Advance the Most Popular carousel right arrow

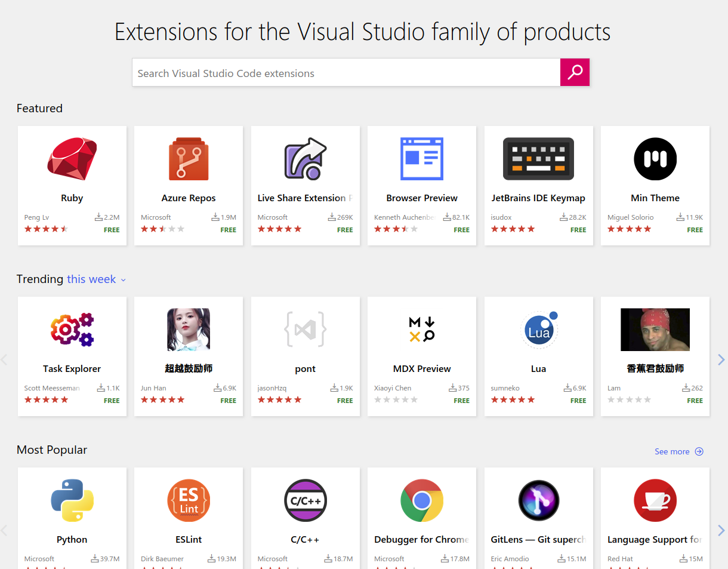point(721,530)
